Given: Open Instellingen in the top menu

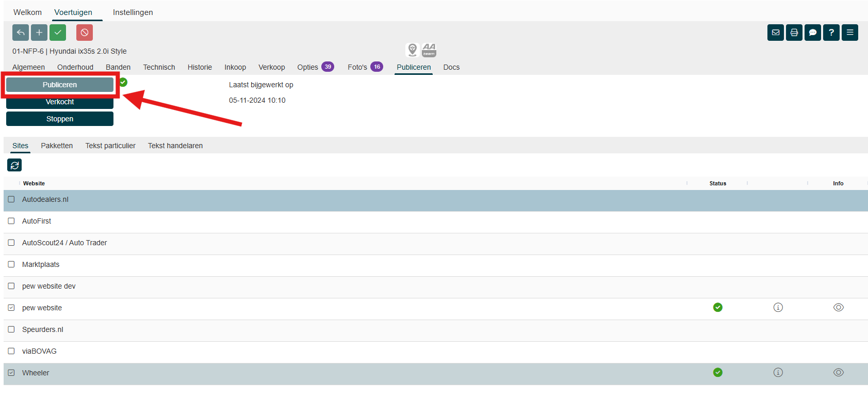Looking at the screenshot, I should pyautogui.click(x=133, y=12).
